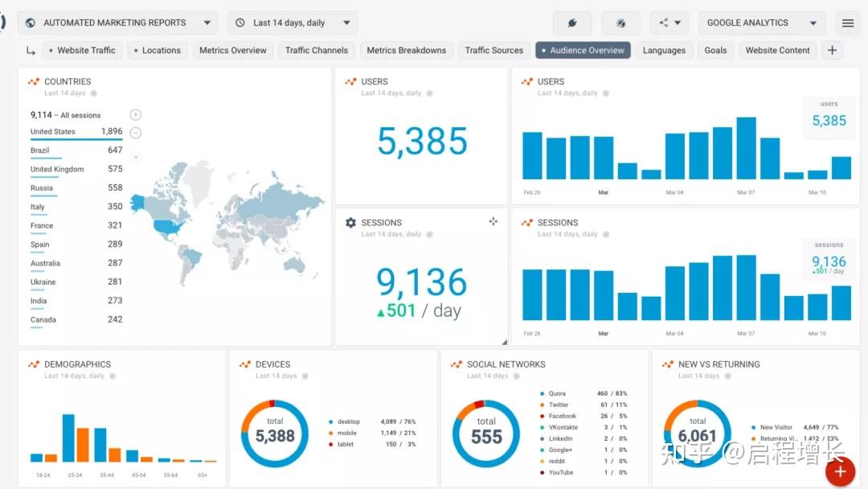The width and height of the screenshot is (868, 489).
Task: Click United States on the world map
Action: pos(168,227)
